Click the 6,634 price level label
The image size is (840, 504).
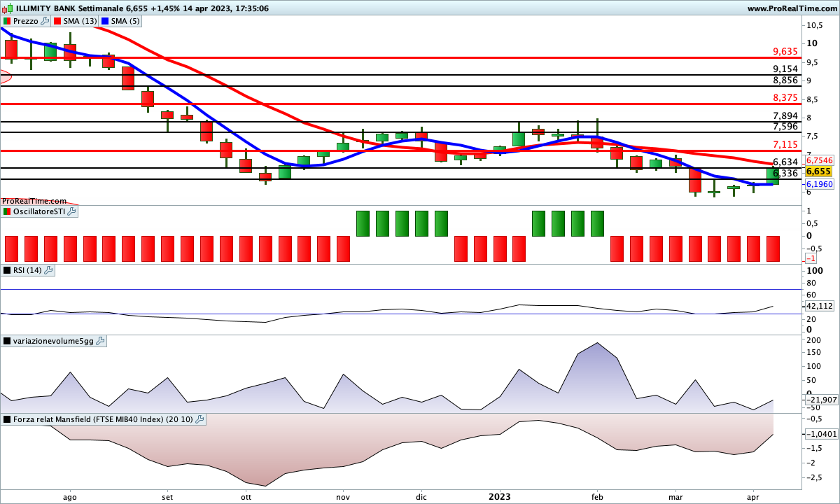[785, 162]
